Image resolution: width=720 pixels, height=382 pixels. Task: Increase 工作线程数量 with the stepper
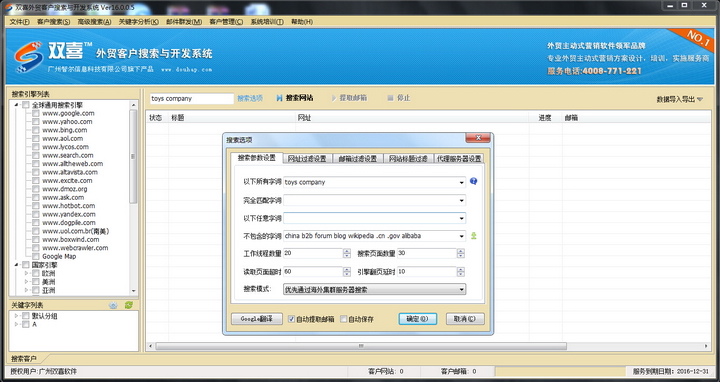tap(347, 251)
